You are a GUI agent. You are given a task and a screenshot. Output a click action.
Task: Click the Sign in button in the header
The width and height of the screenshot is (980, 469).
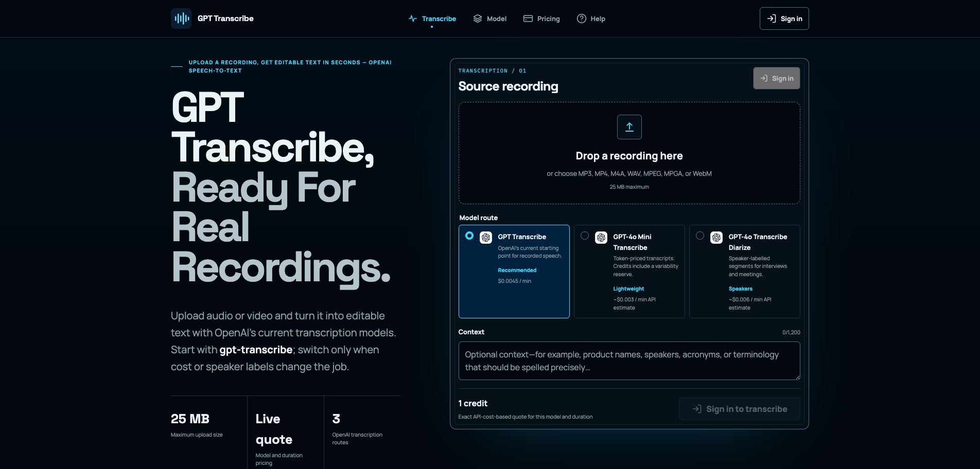point(784,19)
